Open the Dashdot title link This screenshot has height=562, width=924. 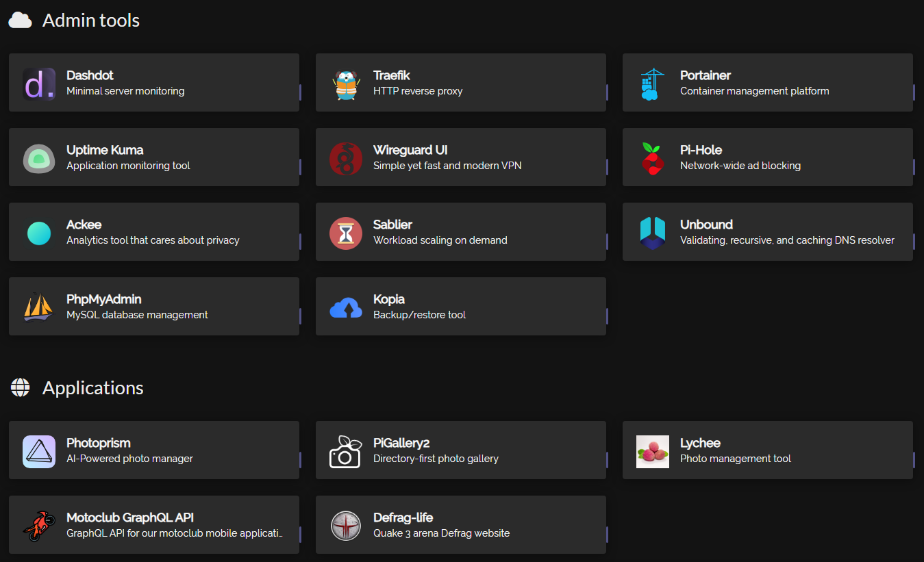pyautogui.click(x=90, y=75)
